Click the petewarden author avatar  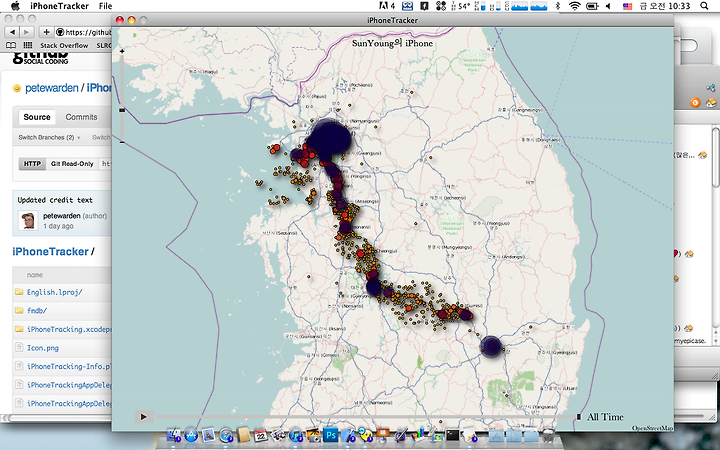point(28,220)
